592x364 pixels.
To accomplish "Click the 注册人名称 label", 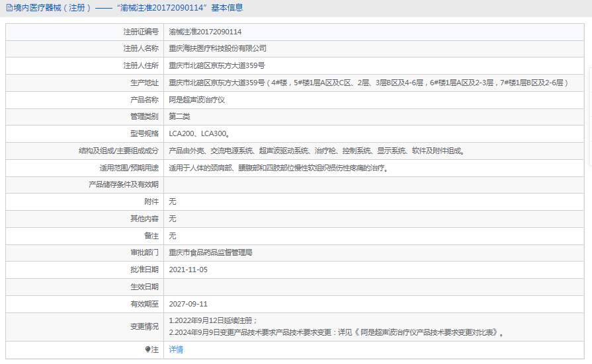I will 141,48.
